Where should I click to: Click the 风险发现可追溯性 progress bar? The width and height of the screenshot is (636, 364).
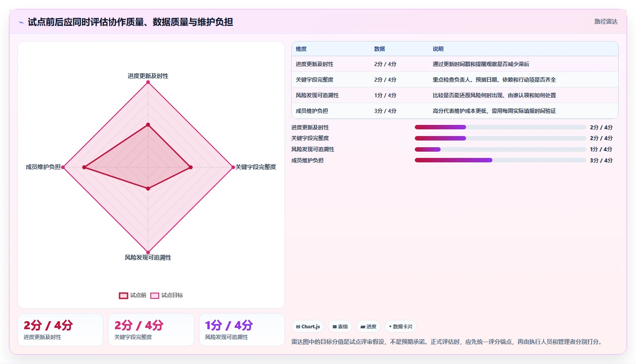coord(500,149)
